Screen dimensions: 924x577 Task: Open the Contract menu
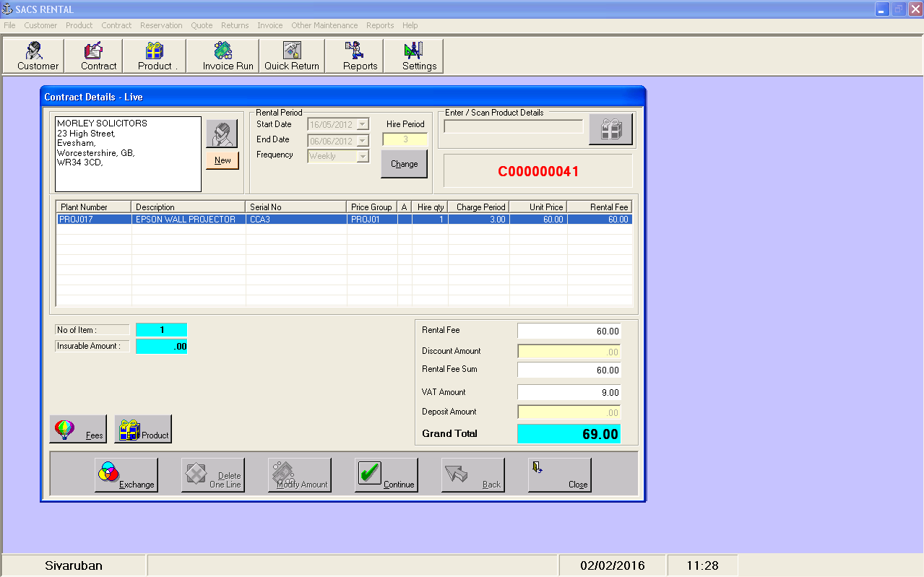tap(116, 25)
